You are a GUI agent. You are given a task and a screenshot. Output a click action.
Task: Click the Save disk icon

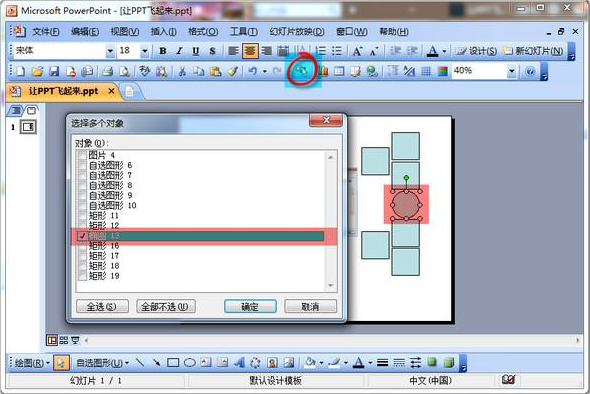click(54, 71)
